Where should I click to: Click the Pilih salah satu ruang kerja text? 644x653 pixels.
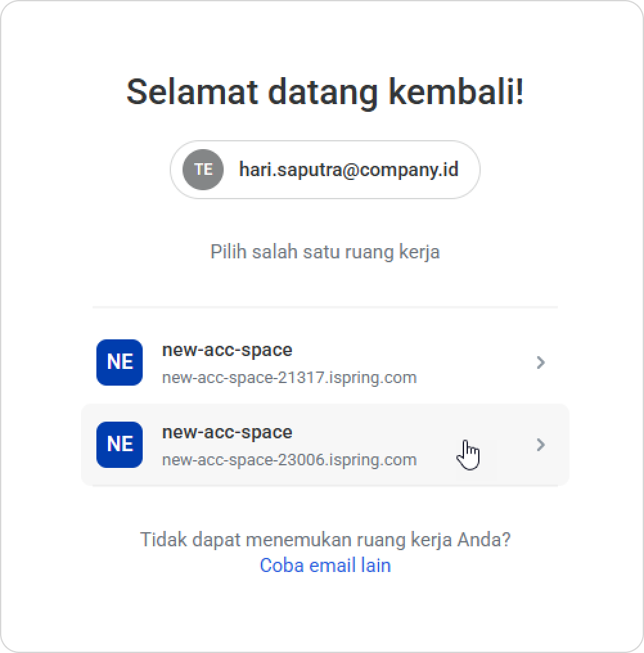pyautogui.click(x=325, y=251)
